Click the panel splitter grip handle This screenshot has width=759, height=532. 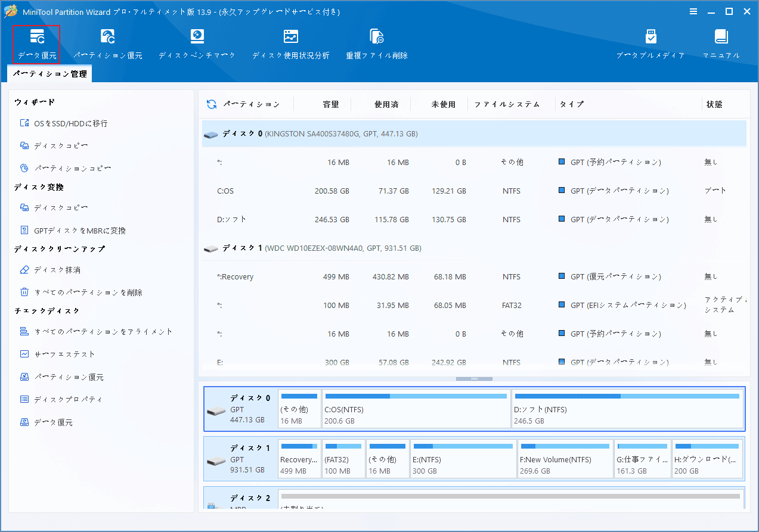point(474,379)
